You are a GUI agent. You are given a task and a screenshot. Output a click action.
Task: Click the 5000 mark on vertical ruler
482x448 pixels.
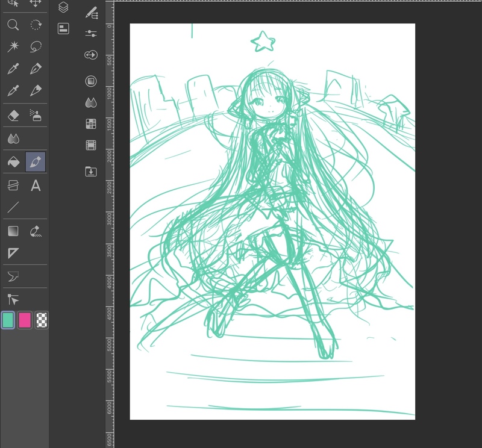pyautogui.click(x=110, y=344)
